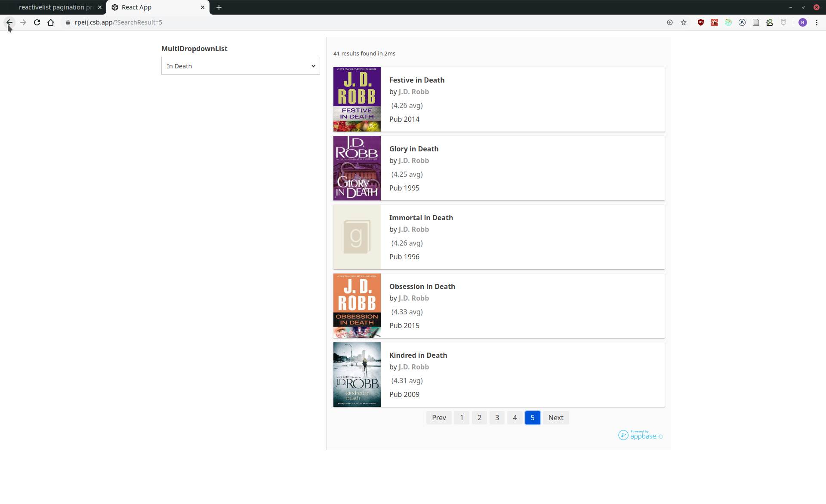Image resolution: width=826 pixels, height=504 pixels.
Task: Click the 4.33 avg rating text
Action: 407,312
